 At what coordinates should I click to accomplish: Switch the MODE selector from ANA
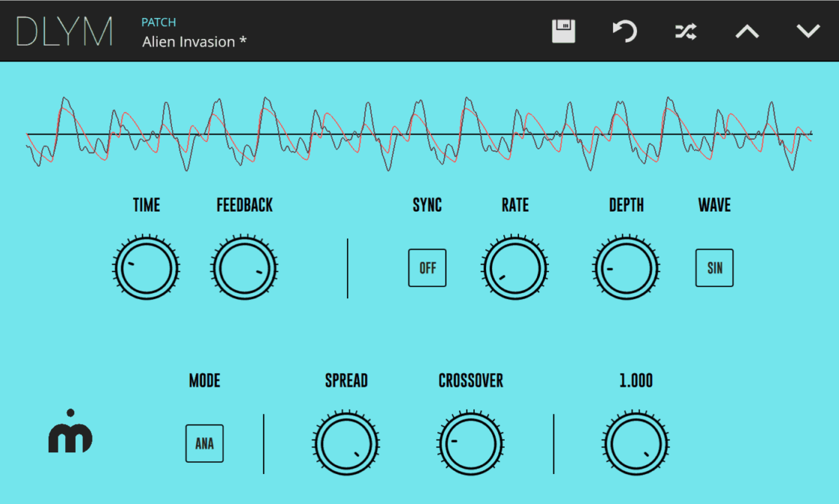(204, 443)
